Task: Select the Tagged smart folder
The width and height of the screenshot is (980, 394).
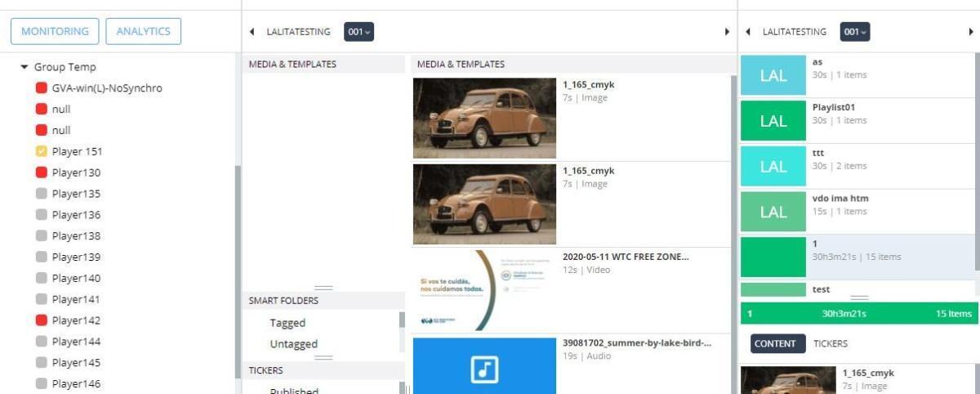Action: [287, 323]
